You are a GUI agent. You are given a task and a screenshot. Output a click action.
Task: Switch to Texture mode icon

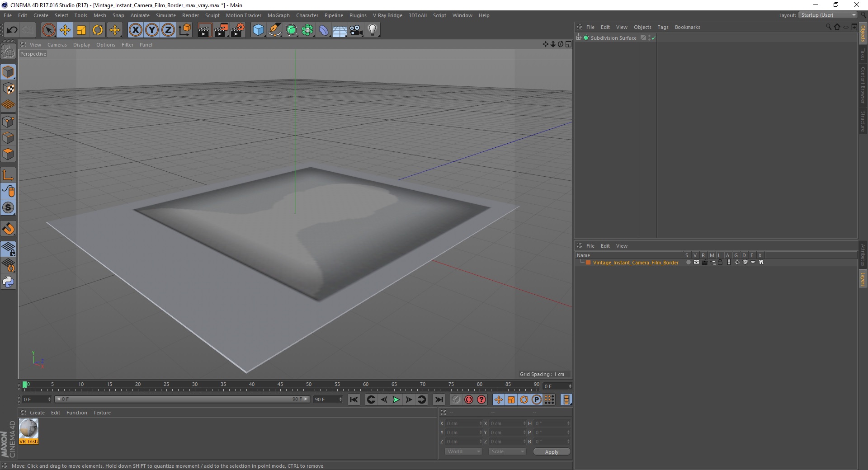tap(8, 89)
